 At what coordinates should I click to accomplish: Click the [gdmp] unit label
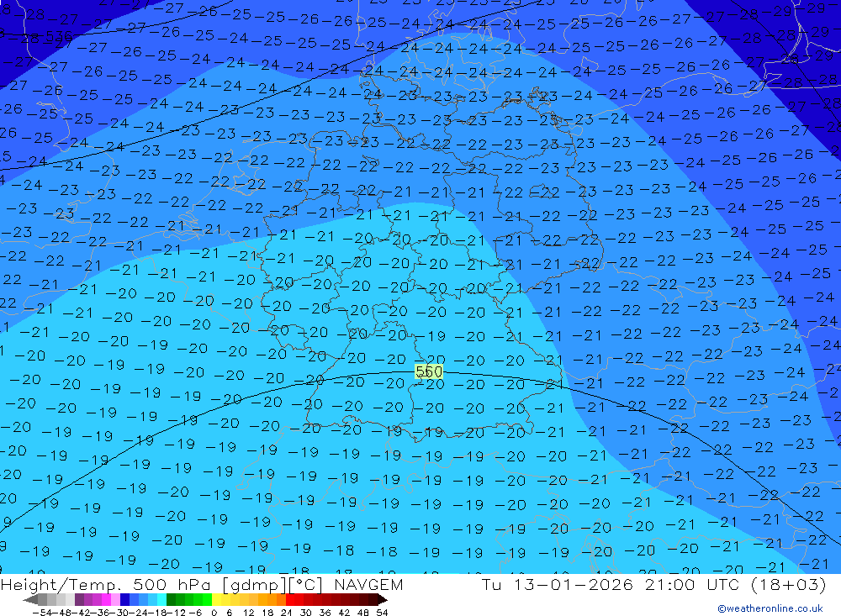pyautogui.click(x=252, y=585)
